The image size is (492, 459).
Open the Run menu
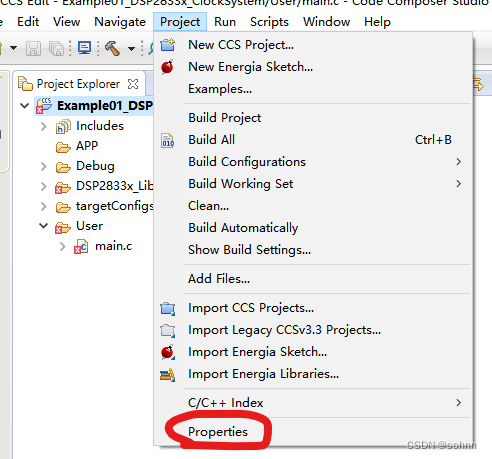click(x=225, y=22)
